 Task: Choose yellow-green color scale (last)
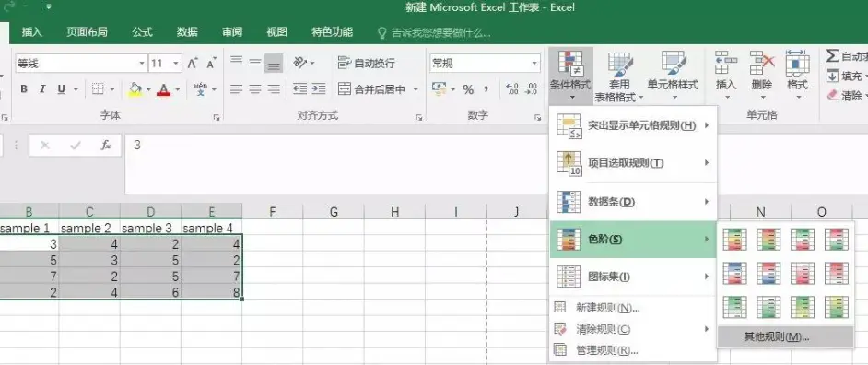point(836,307)
